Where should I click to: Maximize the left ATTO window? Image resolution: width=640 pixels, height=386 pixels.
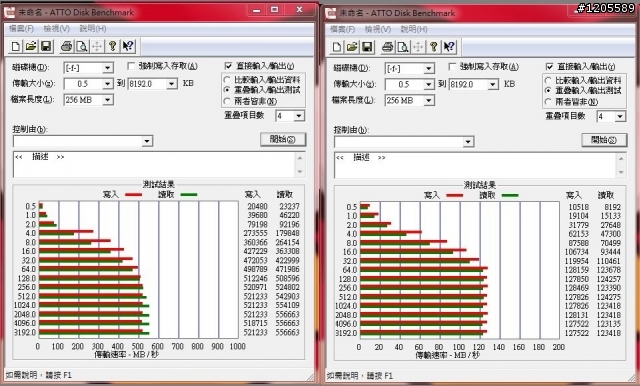point(275,10)
